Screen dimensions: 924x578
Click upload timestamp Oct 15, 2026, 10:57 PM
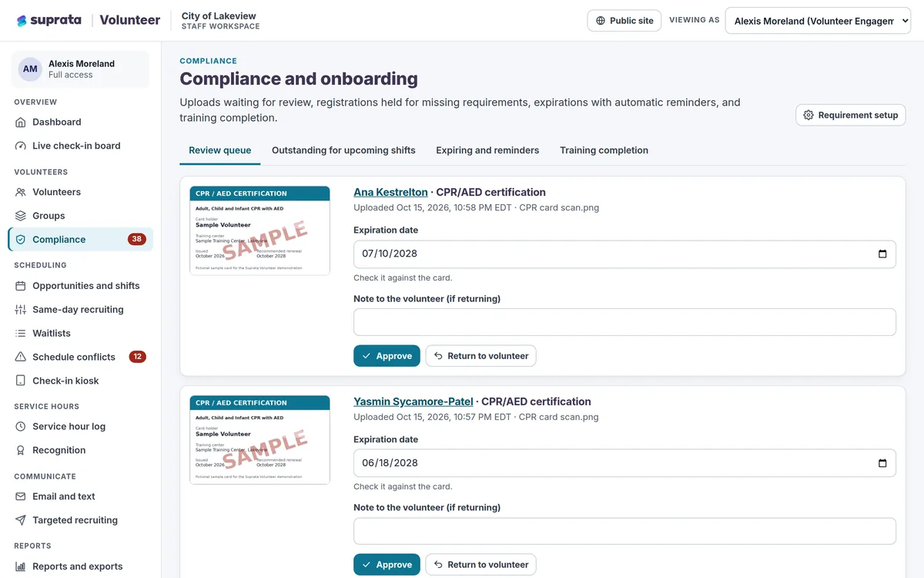[454, 417]
